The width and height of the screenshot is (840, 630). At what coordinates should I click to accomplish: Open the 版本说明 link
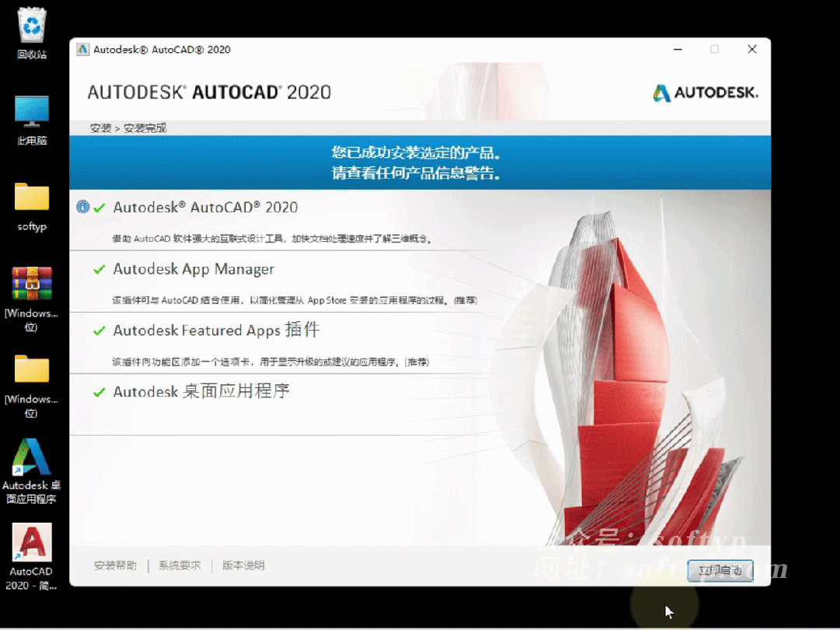[243, 565]
